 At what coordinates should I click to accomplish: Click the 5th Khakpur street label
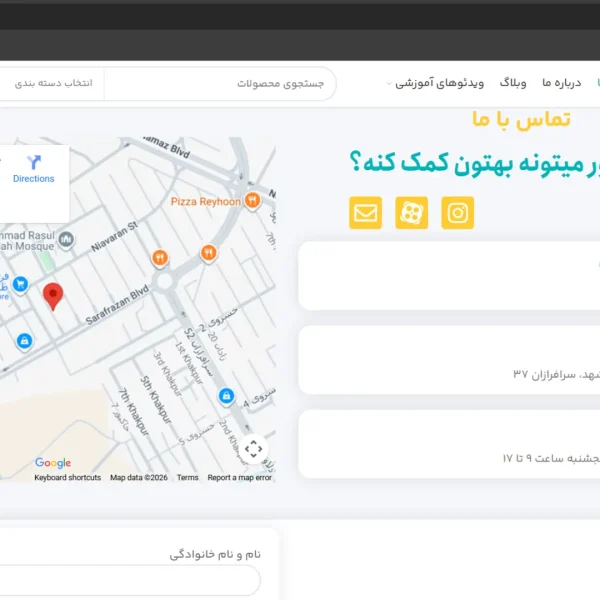[x=155, y=399]
